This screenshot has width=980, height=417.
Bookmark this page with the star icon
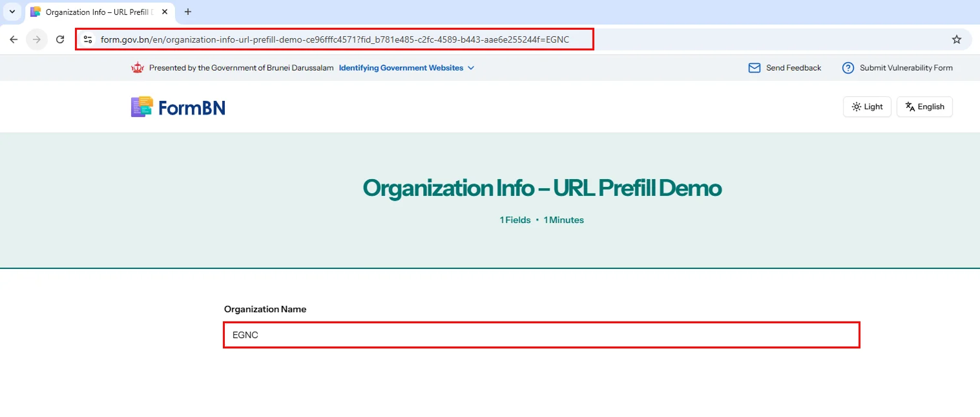(957, 39)
